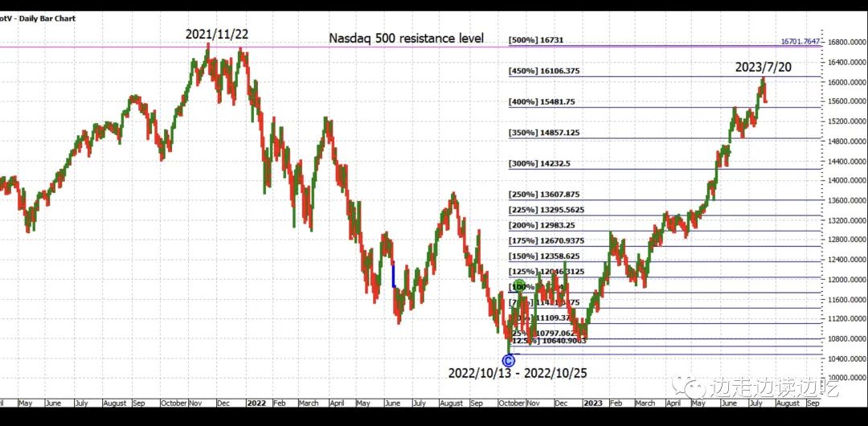Click the "[450%] 16106.375" level label
868x426 pixels.
point(544,71)
